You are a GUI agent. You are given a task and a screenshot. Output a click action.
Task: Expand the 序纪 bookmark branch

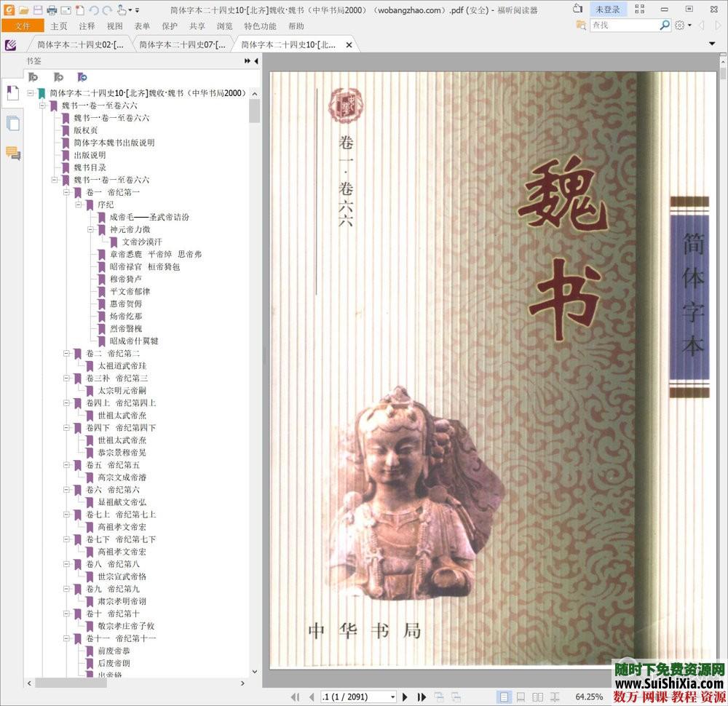(x=79, y=205)
